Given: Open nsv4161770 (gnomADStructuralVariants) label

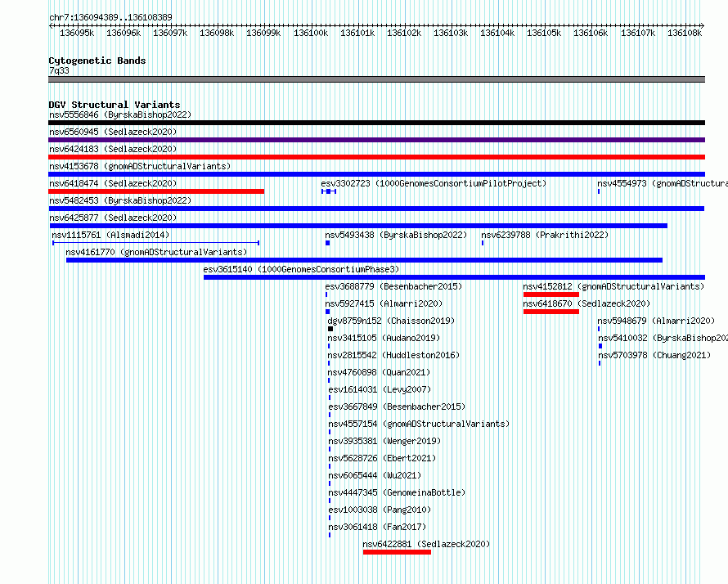Looking at the screenshot, I should (156, 252).
